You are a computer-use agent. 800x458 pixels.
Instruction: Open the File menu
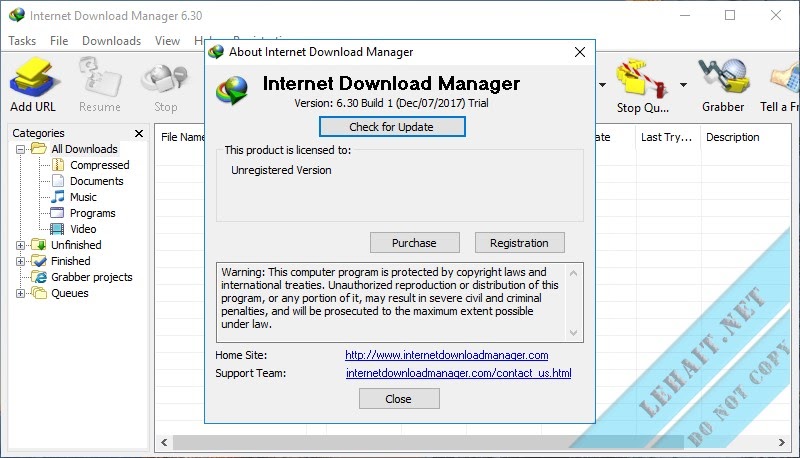click(x=59, y=41)
